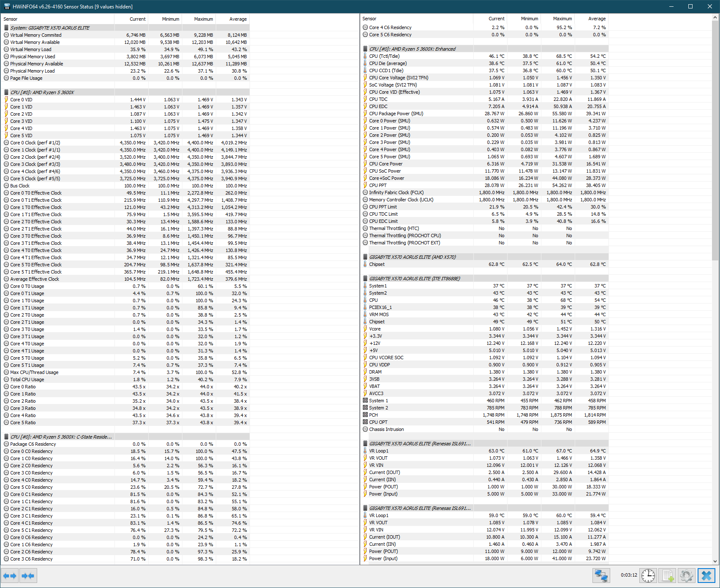Image resolution: width=720 pixels, height=588 pixels.
Task: Select the Average Effective Clock row
Action: click(126, 279)
